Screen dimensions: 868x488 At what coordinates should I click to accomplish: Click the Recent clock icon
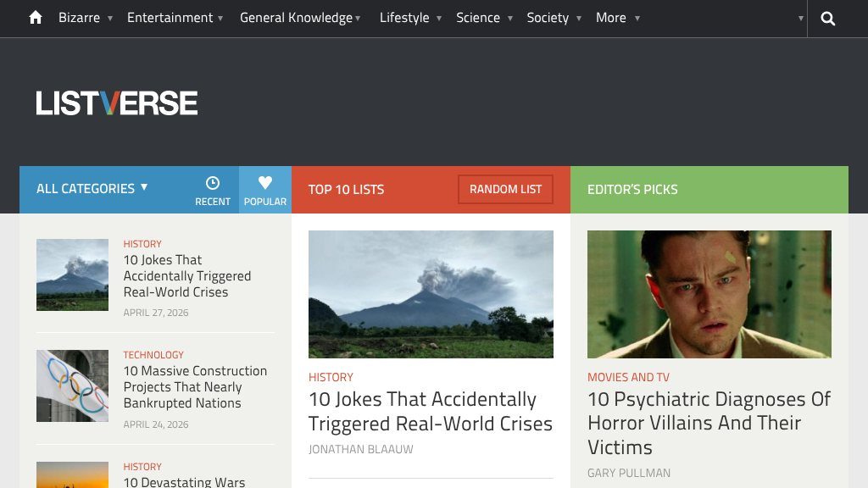(x=213, y=183)
